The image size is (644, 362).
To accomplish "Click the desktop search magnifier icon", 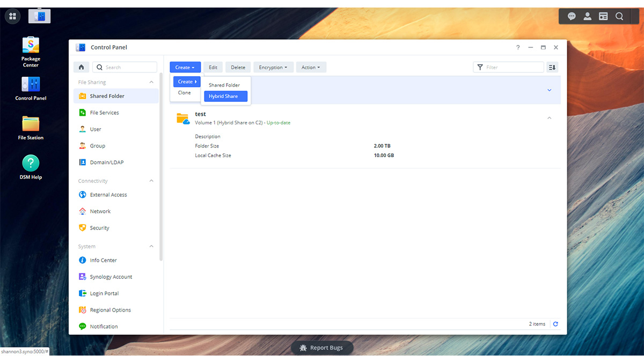I will pyautogui.click(x=619, y=17).
